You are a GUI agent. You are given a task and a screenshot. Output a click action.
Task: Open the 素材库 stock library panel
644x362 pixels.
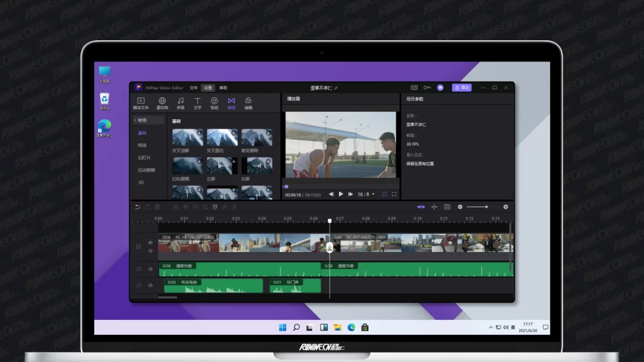pos(162,102)
